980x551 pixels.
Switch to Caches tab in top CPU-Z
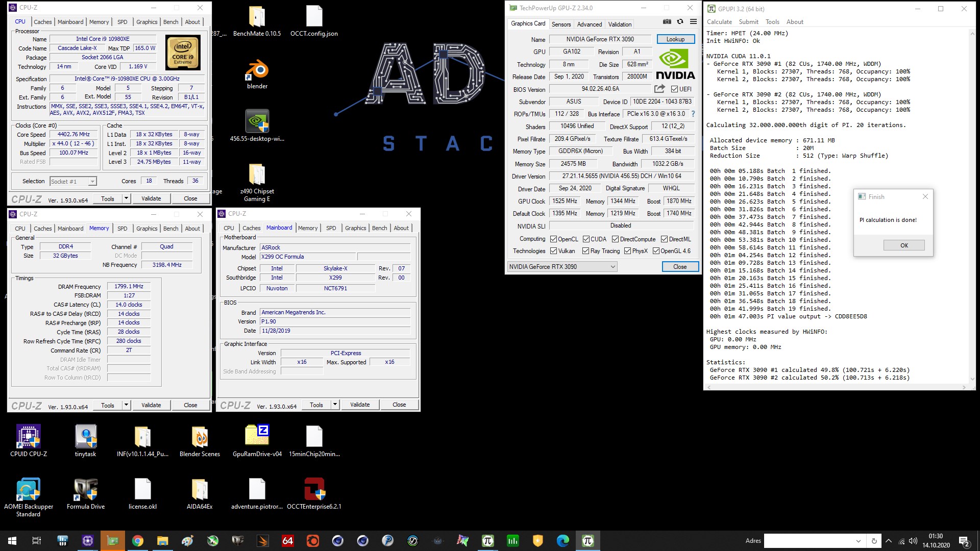pyautogui.click(x=43, y=22)
